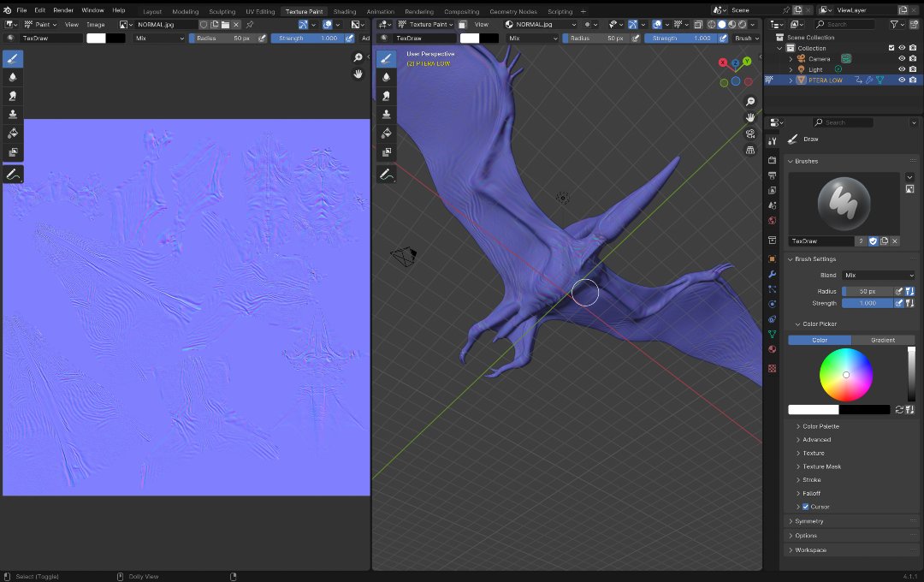Collapse the Collection tree in outliner
Screen dimensions: 924x582
click(779, 48)
